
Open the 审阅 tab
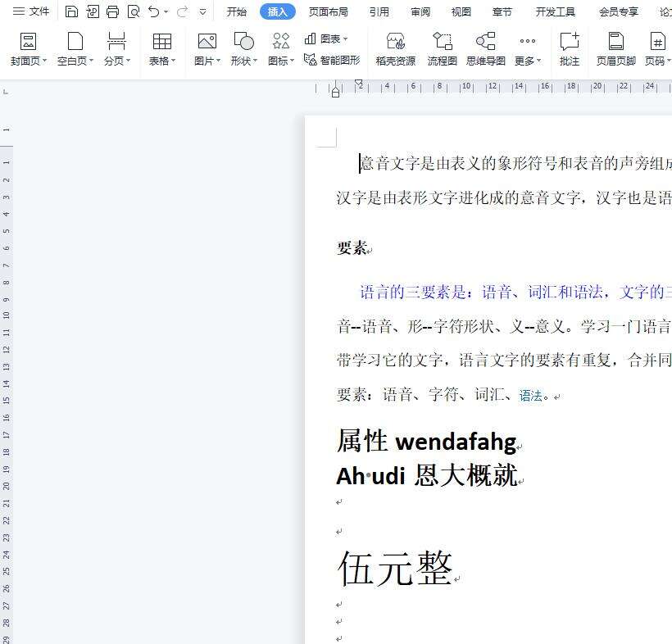pyautogui.click(x=420, y=12)
